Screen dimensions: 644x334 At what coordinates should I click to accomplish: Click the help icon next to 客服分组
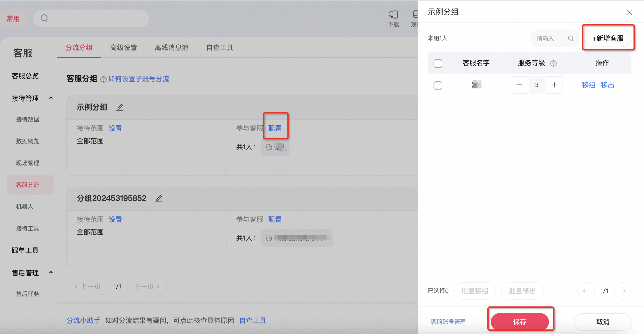click(103, 79)
